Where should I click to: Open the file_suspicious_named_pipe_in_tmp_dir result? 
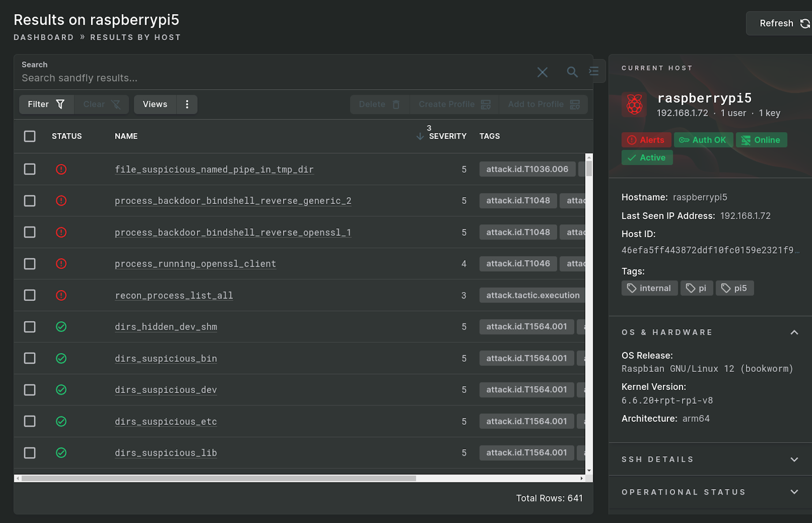point(214,170)
